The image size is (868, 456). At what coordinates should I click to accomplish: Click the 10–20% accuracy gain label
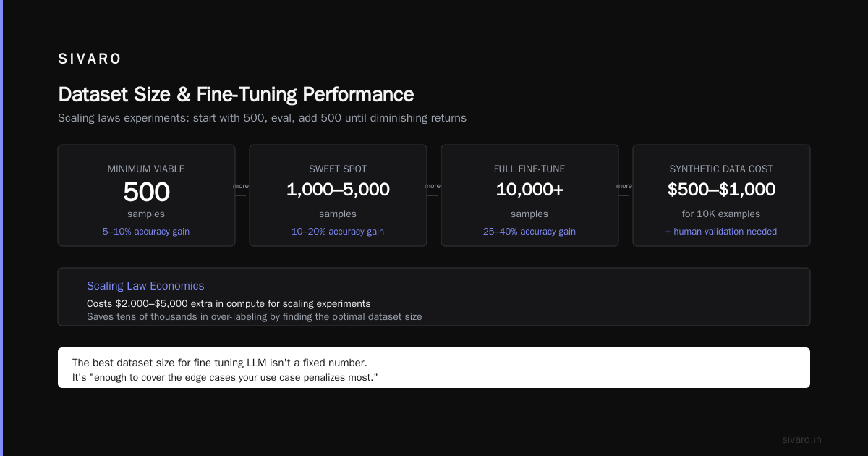click(338, 232)
